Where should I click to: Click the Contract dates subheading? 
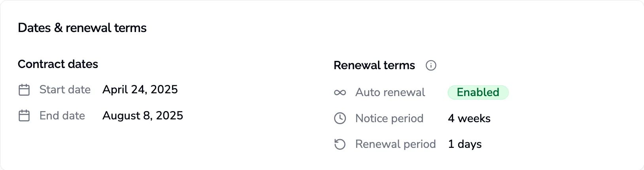coord(58,64)
